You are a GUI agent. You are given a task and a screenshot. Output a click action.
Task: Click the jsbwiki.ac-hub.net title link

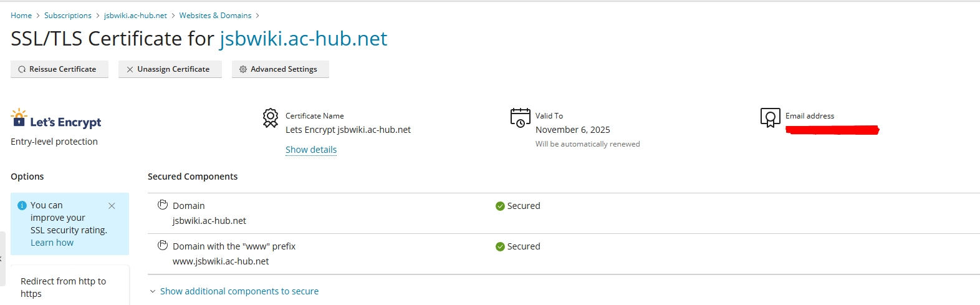(303, 39)
